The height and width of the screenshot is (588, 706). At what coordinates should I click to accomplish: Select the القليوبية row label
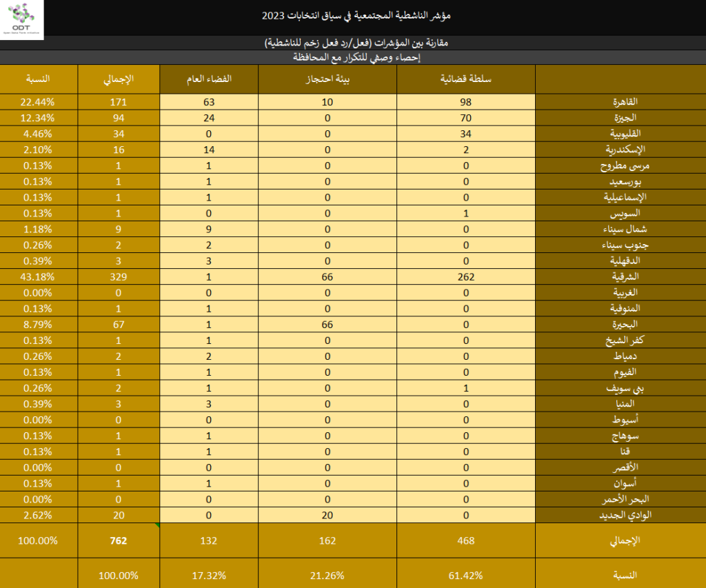(x=625, y=134)
